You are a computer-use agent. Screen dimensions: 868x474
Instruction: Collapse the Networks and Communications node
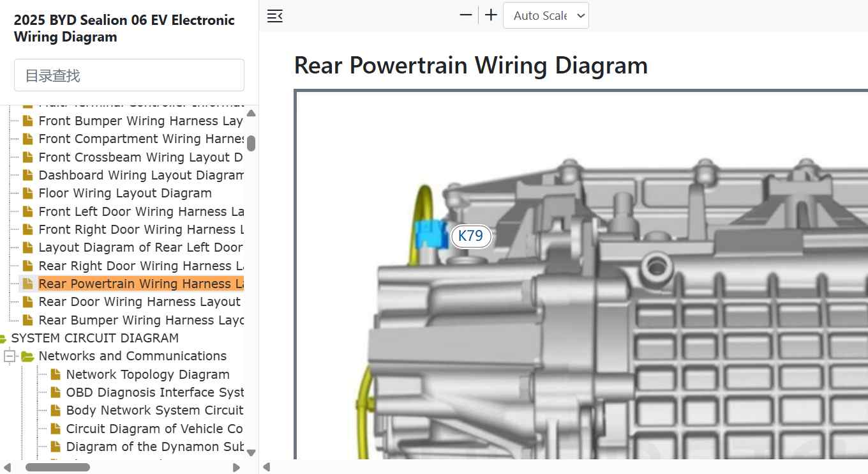[x=10, y=356]
